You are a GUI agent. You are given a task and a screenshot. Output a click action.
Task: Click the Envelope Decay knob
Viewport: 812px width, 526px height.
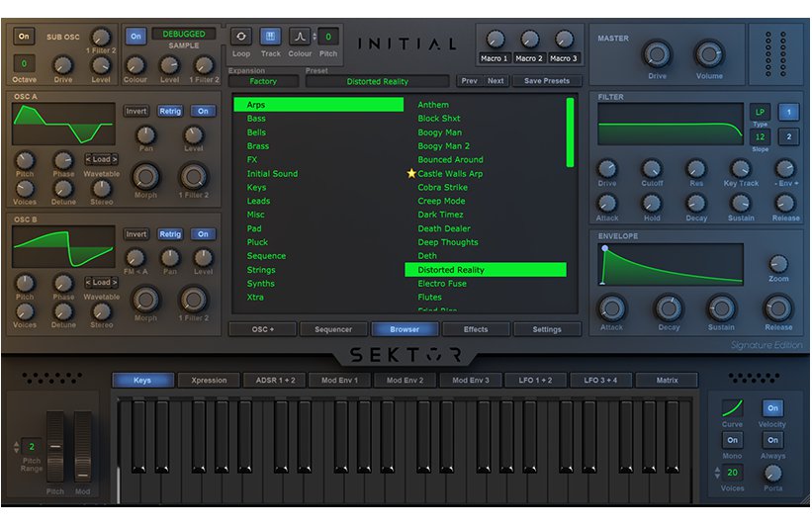point(669,308)
